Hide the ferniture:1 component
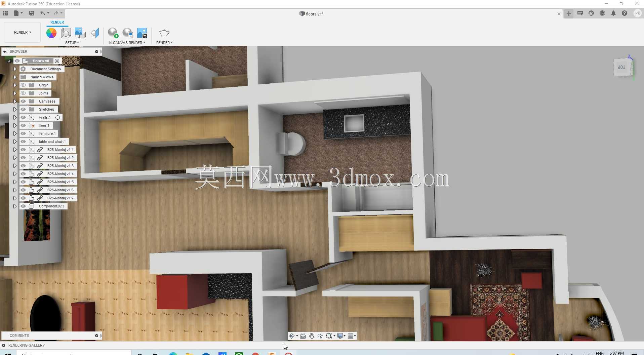644x355 pixels. coord(23,133)
